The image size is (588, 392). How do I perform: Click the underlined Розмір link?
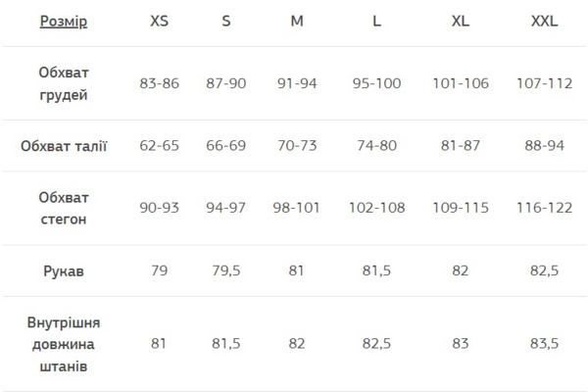(x=64, y=22)
